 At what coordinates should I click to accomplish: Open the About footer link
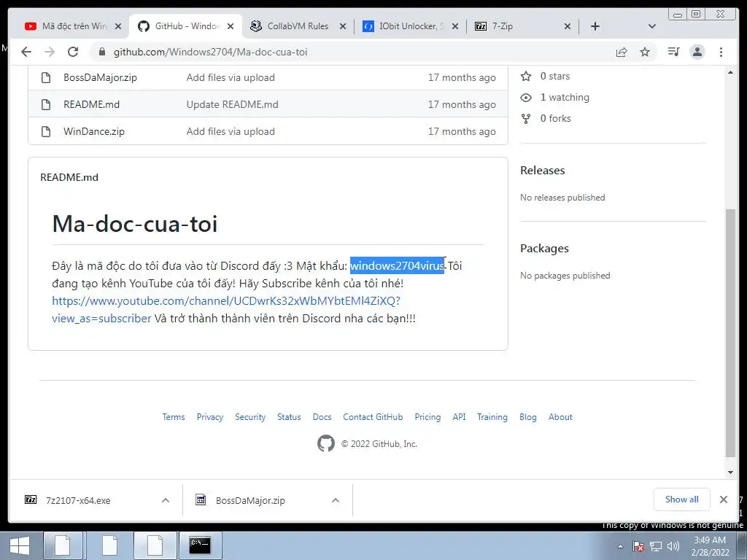560,417
